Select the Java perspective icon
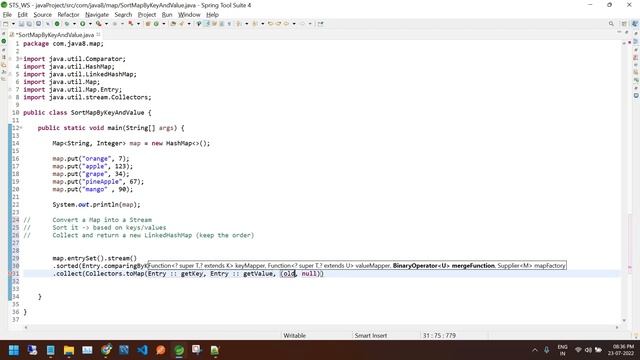The image size is (640, 360). (x=635, y=24)
